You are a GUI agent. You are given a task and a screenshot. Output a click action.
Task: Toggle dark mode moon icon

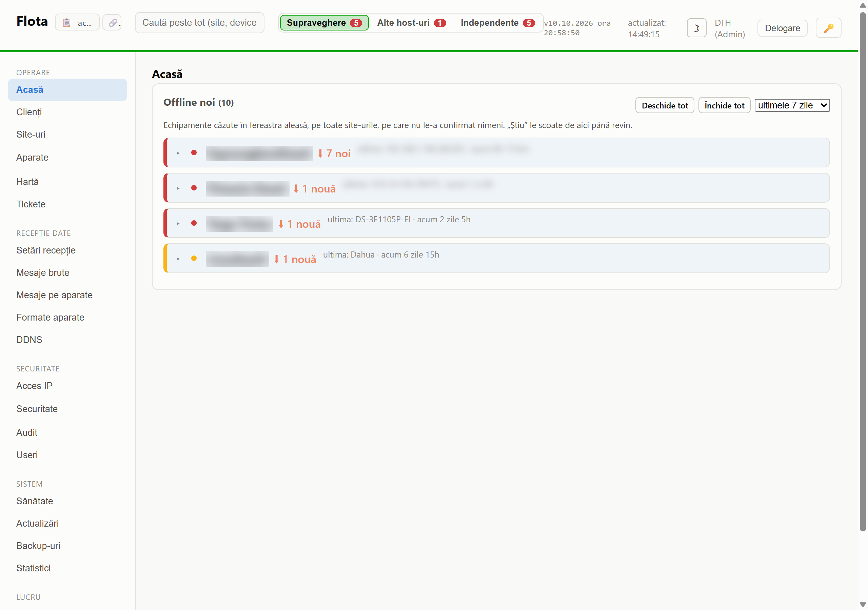(696, 28)
